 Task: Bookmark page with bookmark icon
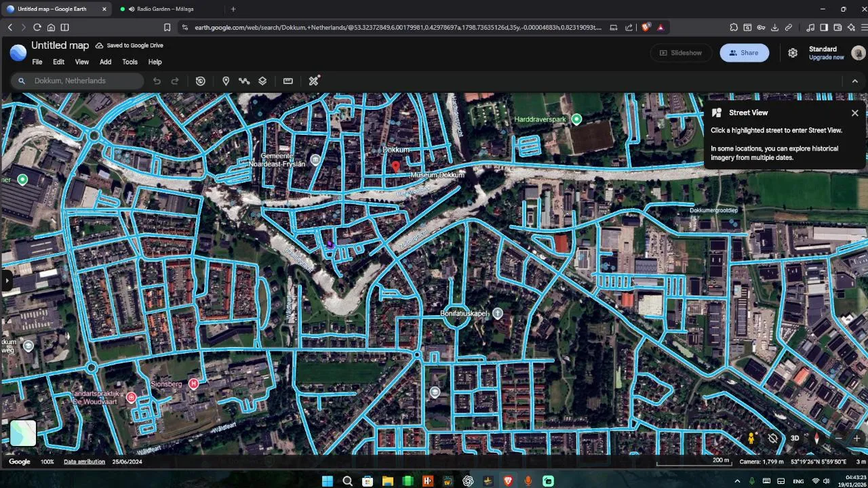(167, 27)
